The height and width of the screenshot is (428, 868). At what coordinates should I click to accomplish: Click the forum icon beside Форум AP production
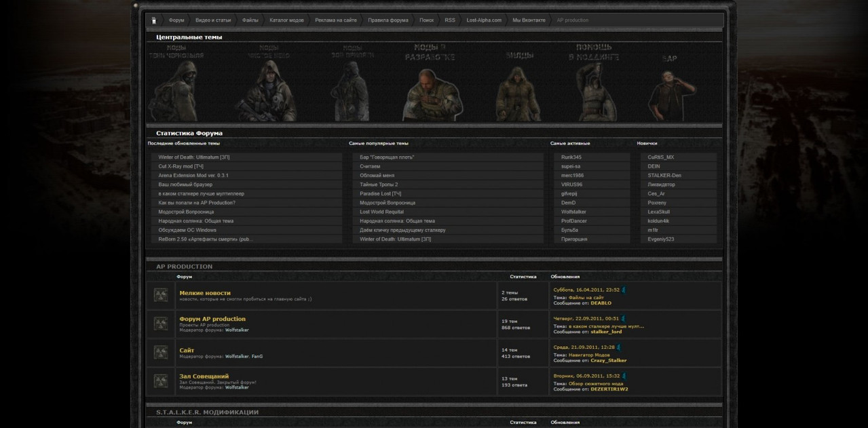(x=161, y=324)
